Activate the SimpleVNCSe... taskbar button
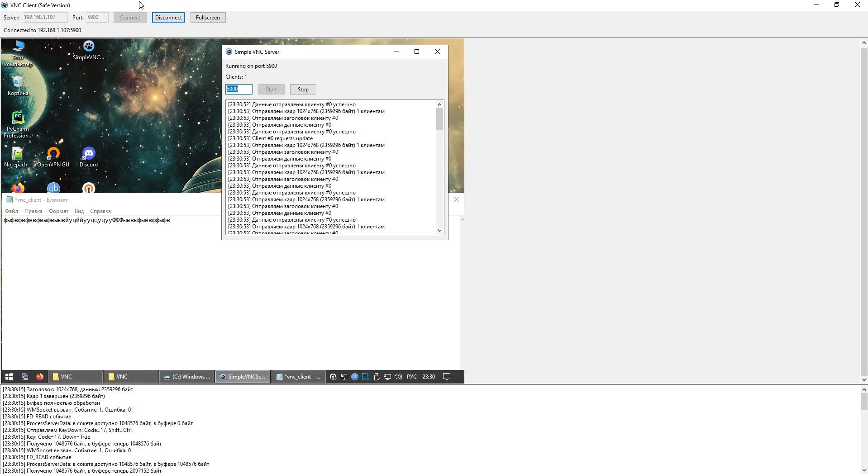The width and height of the screenshot is (868, 474). pos(243,377)
